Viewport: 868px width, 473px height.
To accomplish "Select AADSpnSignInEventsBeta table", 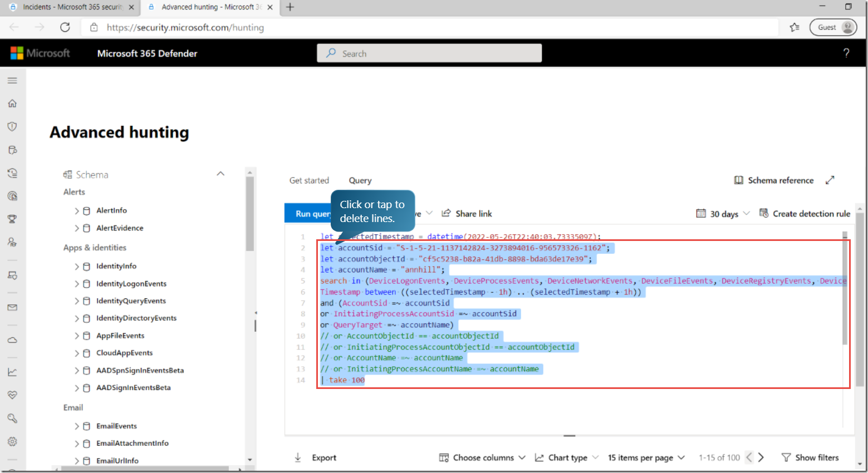I will (x=140, y=371).
